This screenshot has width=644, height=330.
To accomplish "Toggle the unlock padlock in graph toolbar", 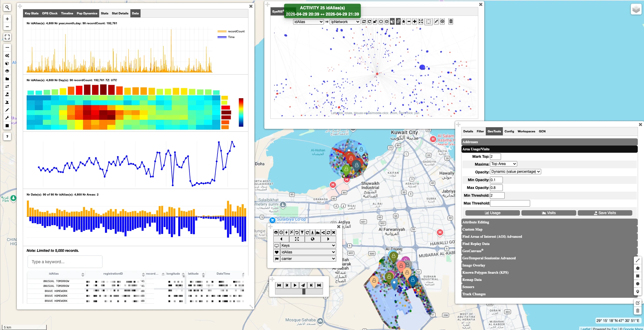I will pyautogui.click(x=375, y=22).
